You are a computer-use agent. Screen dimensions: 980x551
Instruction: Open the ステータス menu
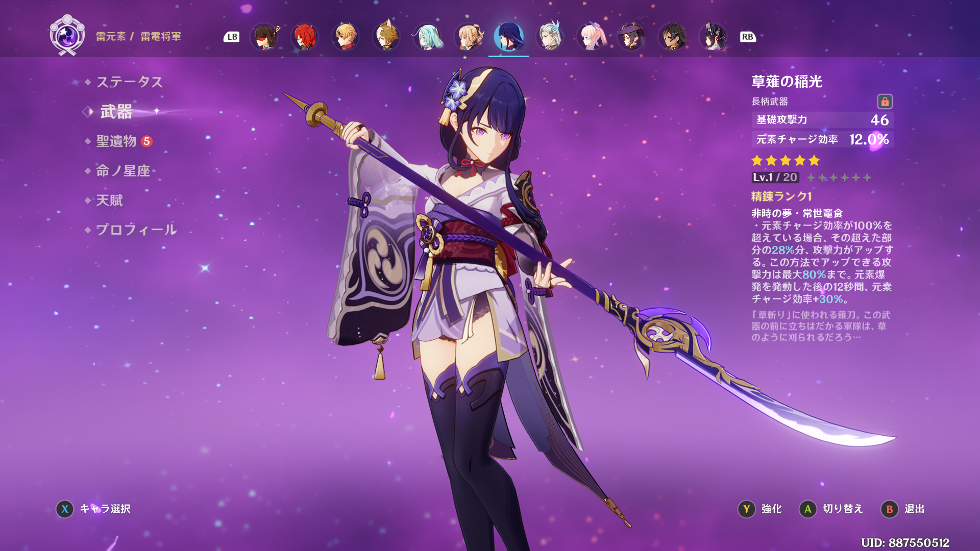tap(129, 82)
